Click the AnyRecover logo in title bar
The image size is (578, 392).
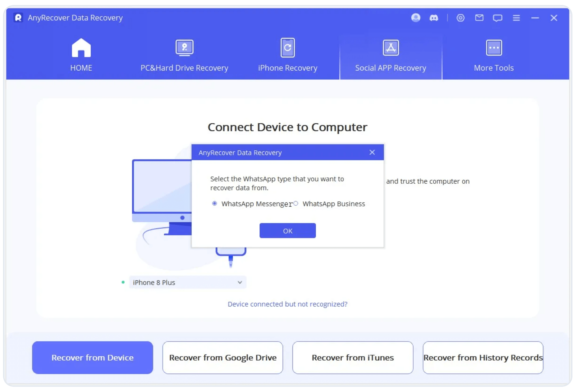click(x=18, y=18)
